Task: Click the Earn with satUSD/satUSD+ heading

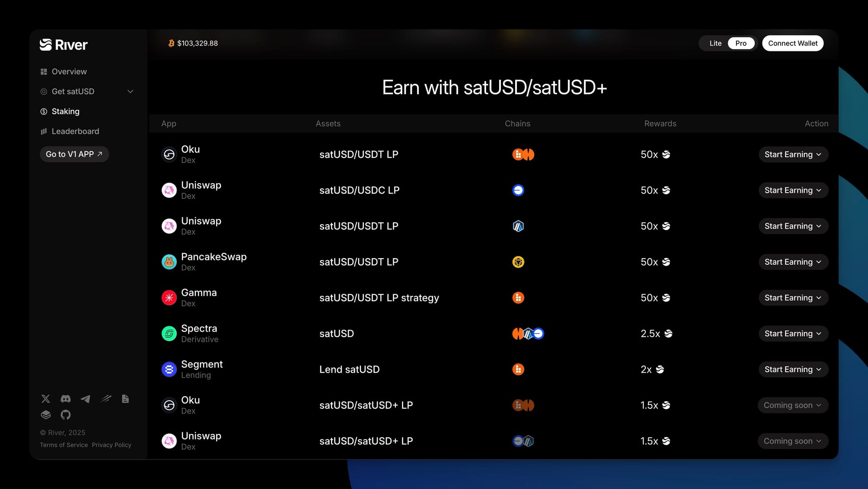Action: pyautogui.click(x=494, y=88)
